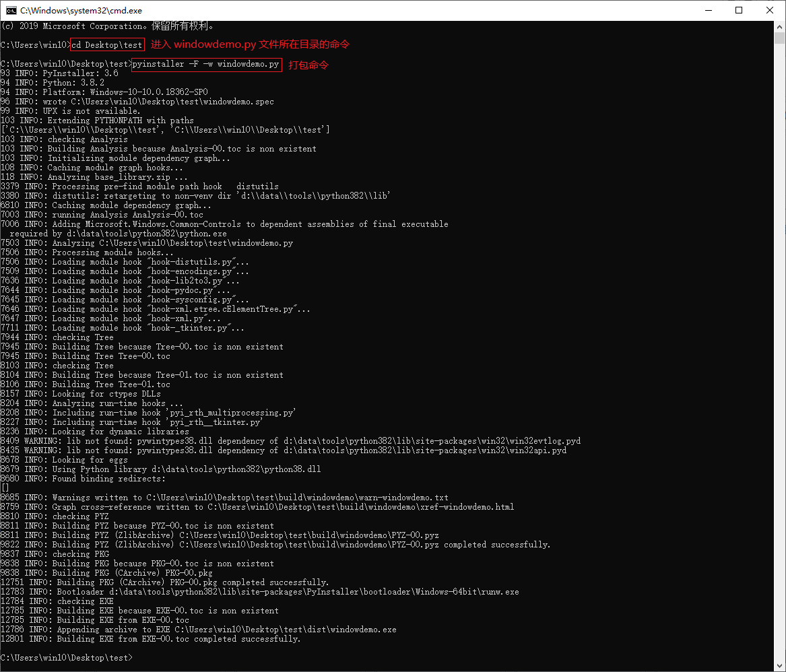
Task: Minimize the cmd.exe window
Action: click(709, 11)
